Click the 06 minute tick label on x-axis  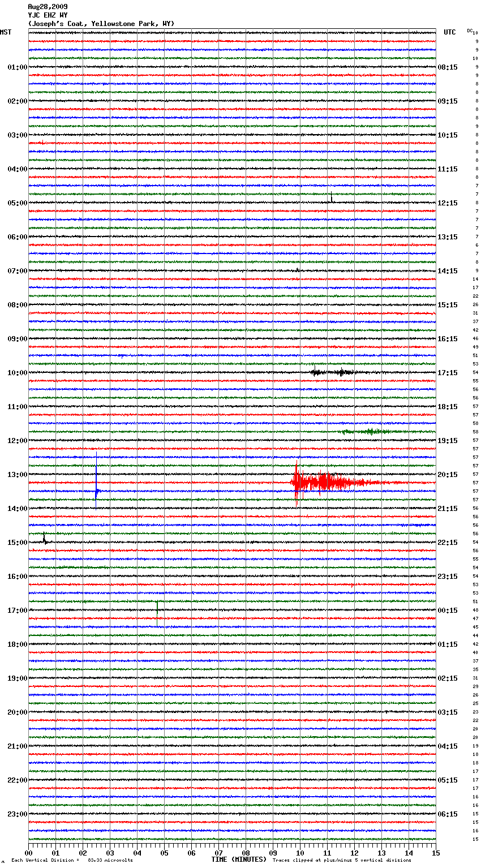point(191,853)
